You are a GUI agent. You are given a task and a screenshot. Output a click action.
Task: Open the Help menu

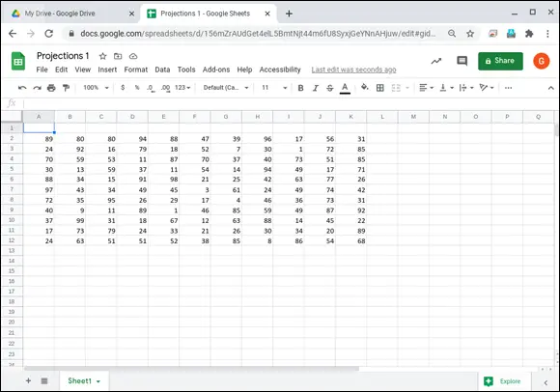[244, 70]
